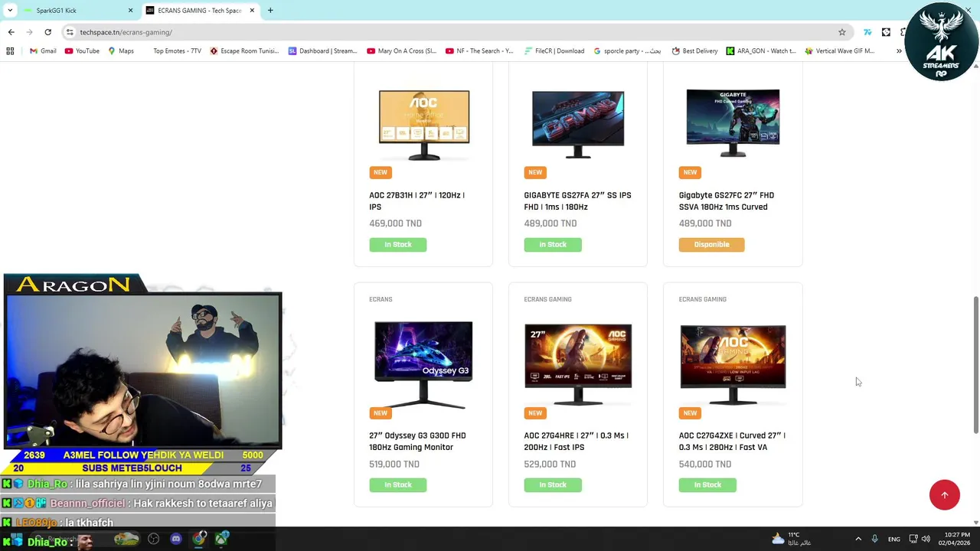Open the AOC 27G4HRE 200Hz Fast IPS title
The image size is (980, 551).
pyautogui.click(x=576, y=442)
